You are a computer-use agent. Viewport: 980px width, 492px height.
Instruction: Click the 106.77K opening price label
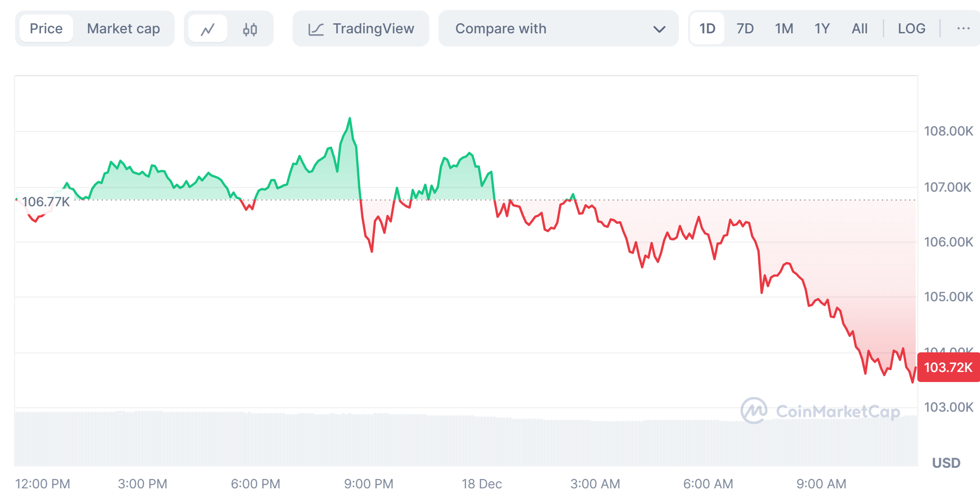[x=46, y=202]
